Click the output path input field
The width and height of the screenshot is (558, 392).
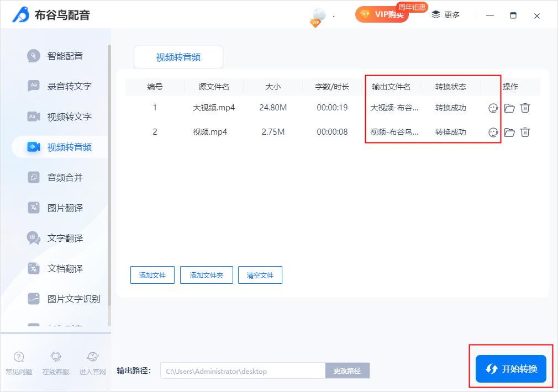(x=243, y=370)
